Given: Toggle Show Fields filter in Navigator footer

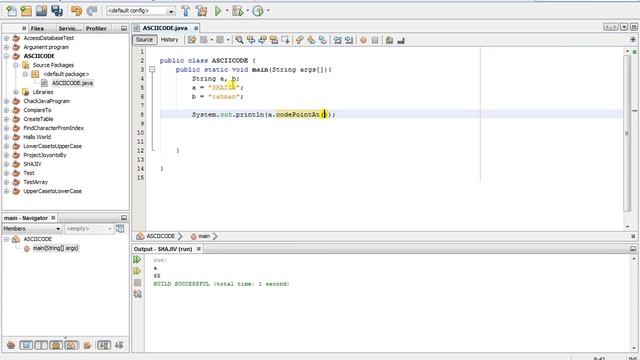Looking at the screenshot, I should tap(26, 345).
